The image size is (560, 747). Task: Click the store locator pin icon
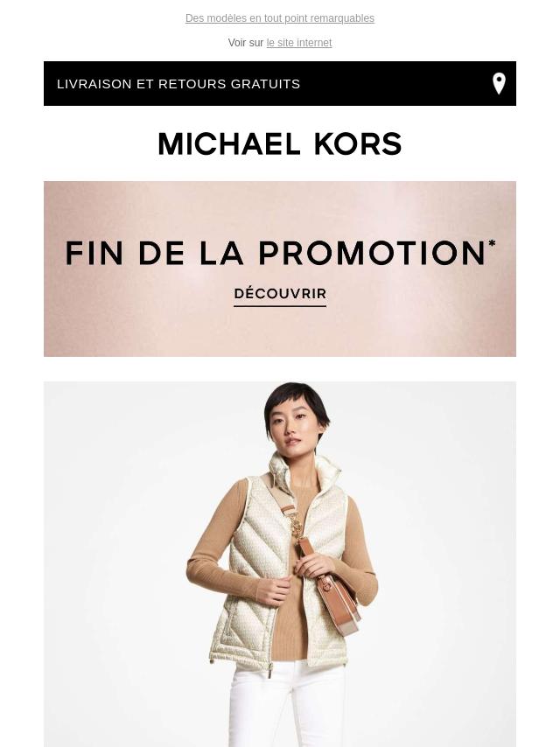499,83
